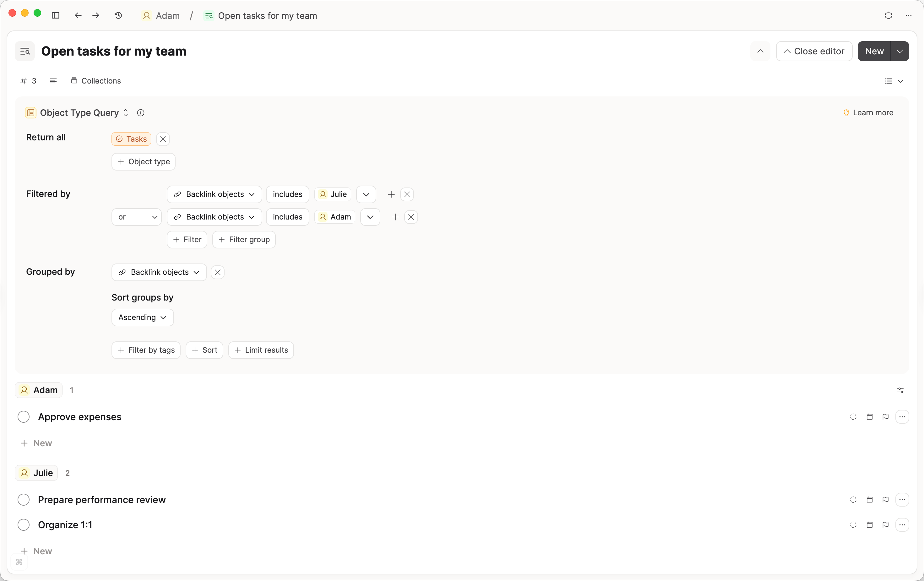
Task: Set a due date on Approve expenses
Action: point(870,417)
